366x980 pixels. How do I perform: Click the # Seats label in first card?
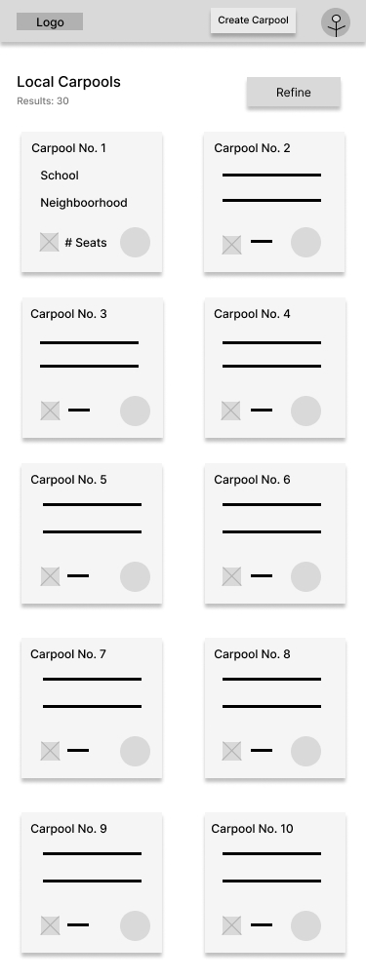(86, 243)
